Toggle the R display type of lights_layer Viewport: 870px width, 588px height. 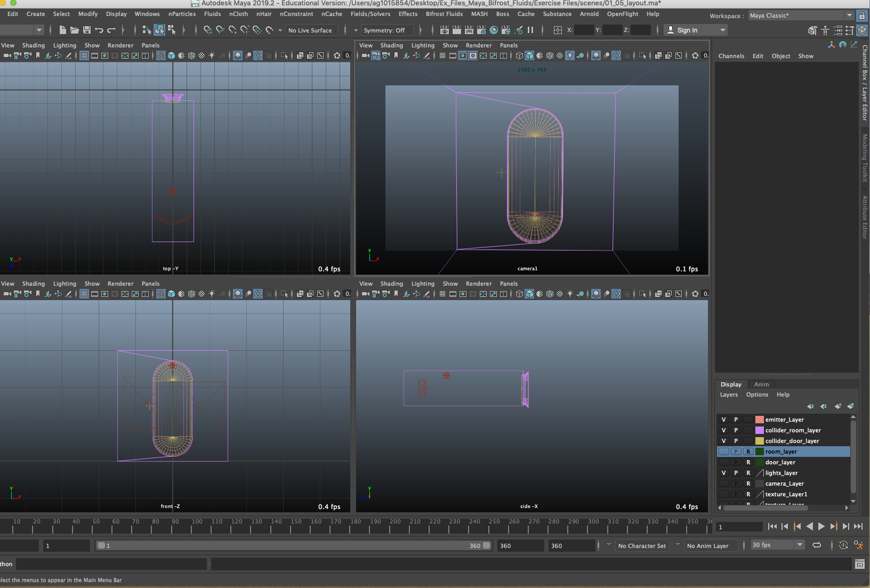click(x=748, y=473)
